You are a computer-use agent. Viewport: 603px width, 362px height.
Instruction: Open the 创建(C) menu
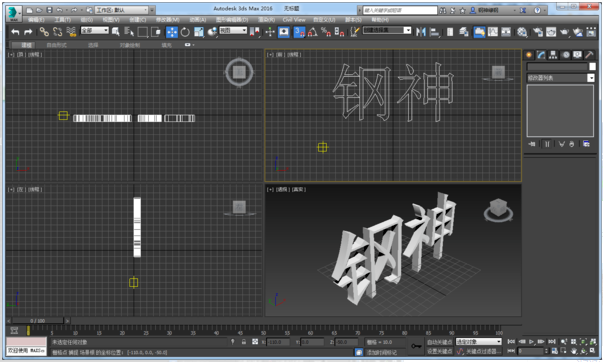tap(137, 20)
